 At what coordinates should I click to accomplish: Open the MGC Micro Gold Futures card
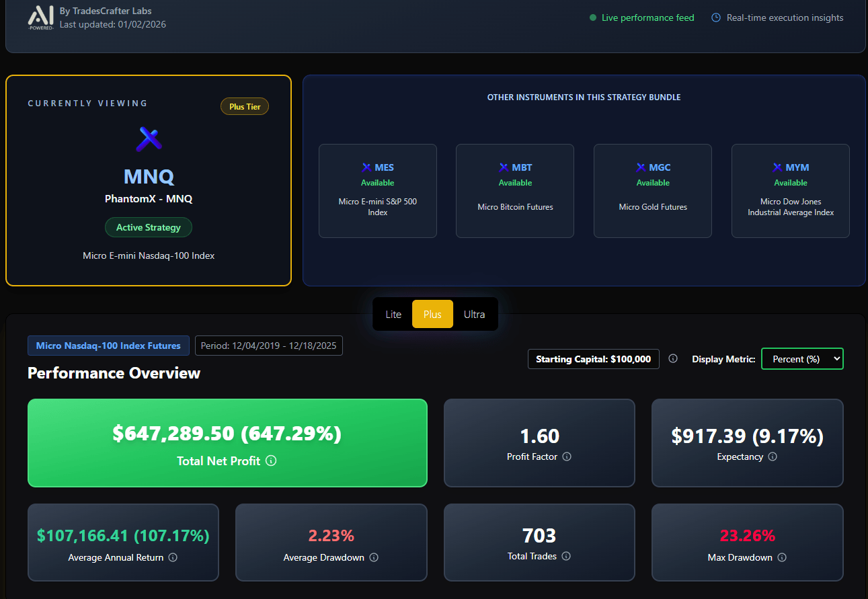coord(653,191)
